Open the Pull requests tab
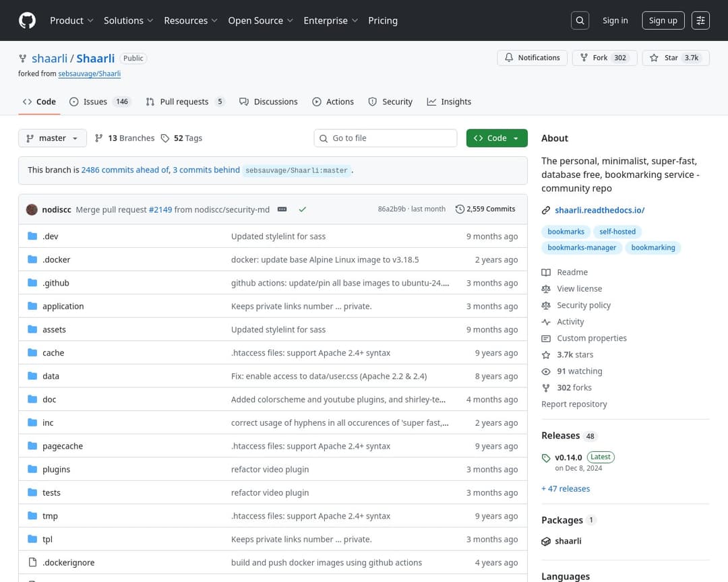Image resolution: width=728 pixels, height=582 pixels. (185, 102)
